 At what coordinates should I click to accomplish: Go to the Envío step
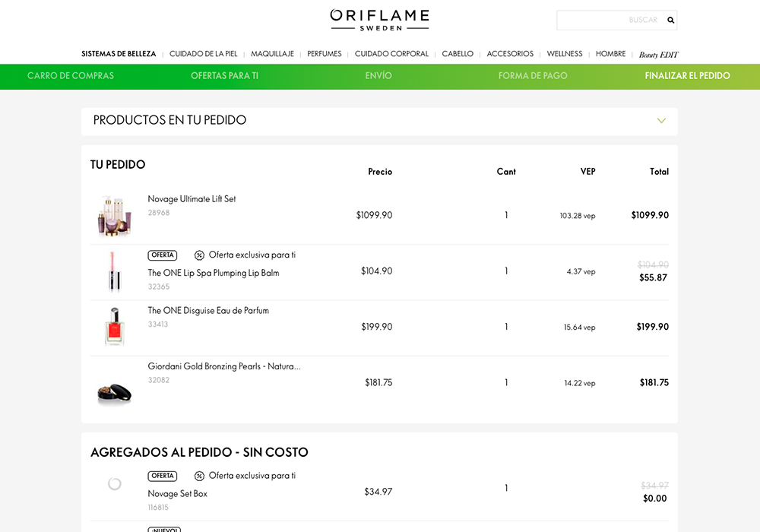[x=378, y=76]
